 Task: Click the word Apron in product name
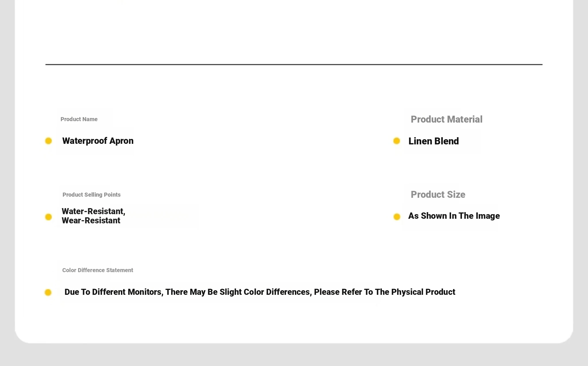tap(121, 141)
